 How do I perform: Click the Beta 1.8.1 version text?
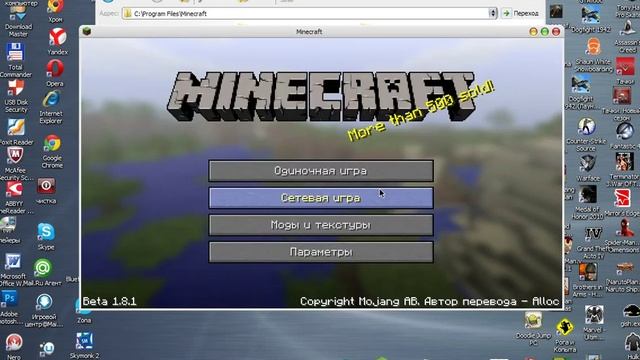(x=109, y=301)
